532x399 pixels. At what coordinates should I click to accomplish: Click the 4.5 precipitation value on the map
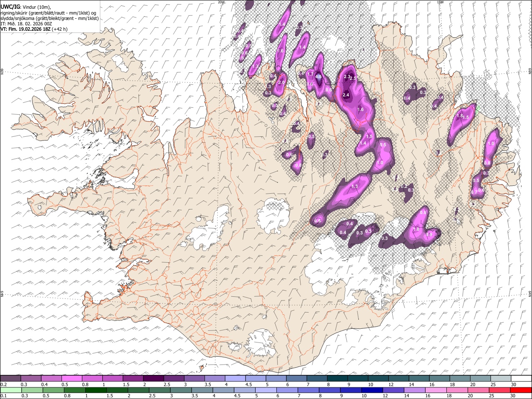(319, 76)
